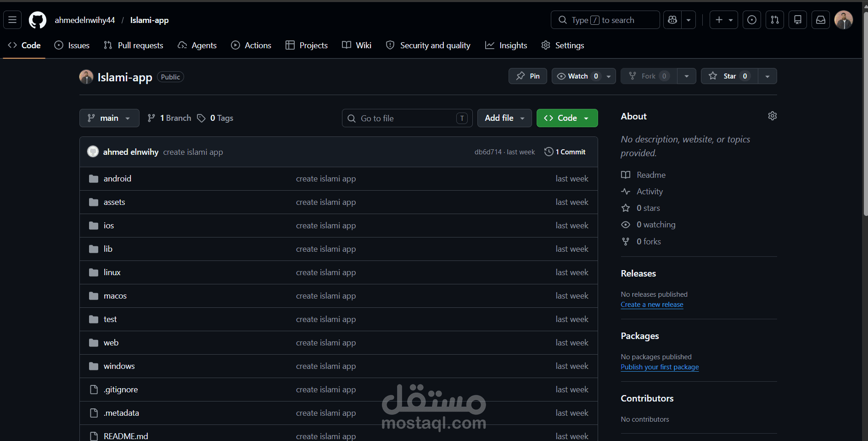The image size is (868, 441).
Task: Open the linux folder
Action: click(x=112, y=272)
